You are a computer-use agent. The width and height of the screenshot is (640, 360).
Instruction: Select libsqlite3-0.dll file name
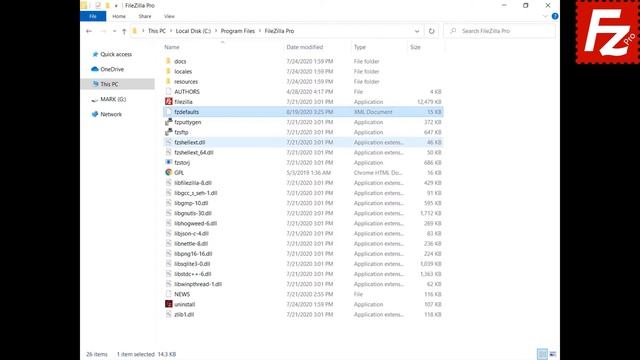pos(192,264)
